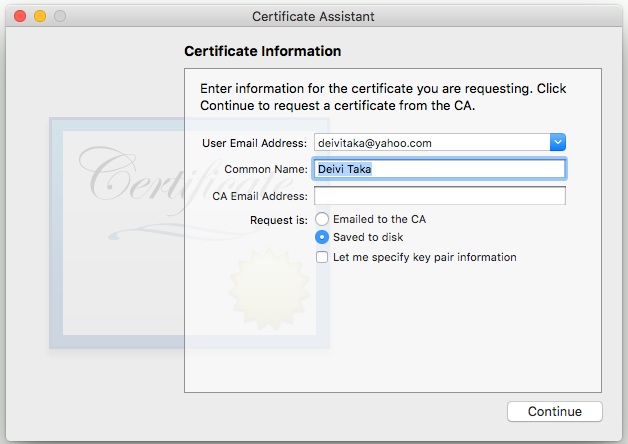
Task: Close the Certificate Assistant window
Action: (x=21, y=17)
